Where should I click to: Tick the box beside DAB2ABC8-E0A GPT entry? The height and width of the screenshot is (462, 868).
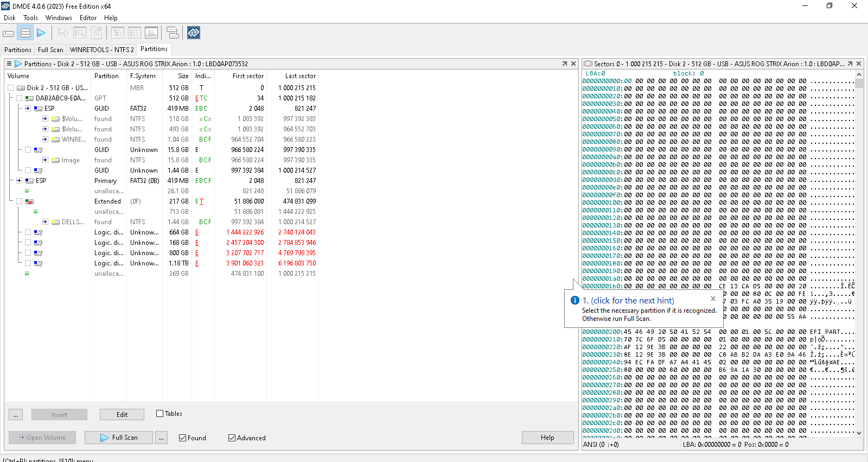[x=20, y=98]
